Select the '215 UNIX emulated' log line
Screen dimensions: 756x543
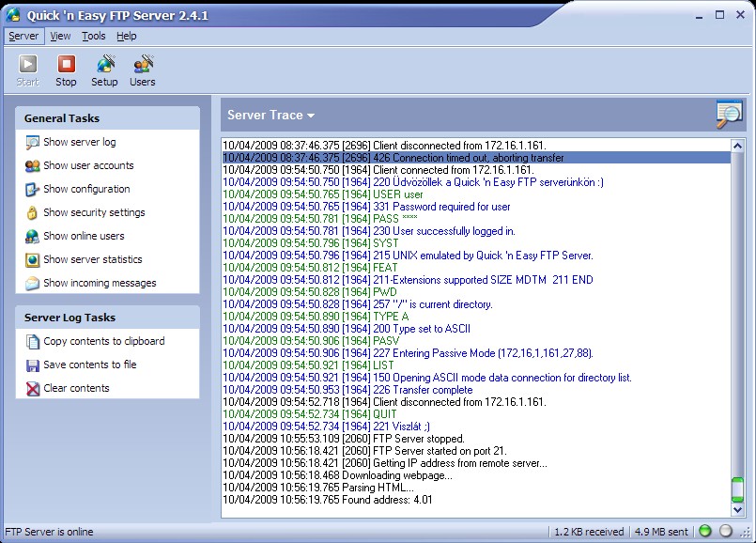pos(476,256)
